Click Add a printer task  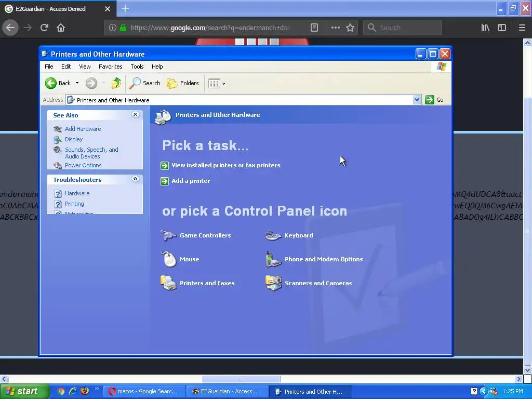pos(191,181)
